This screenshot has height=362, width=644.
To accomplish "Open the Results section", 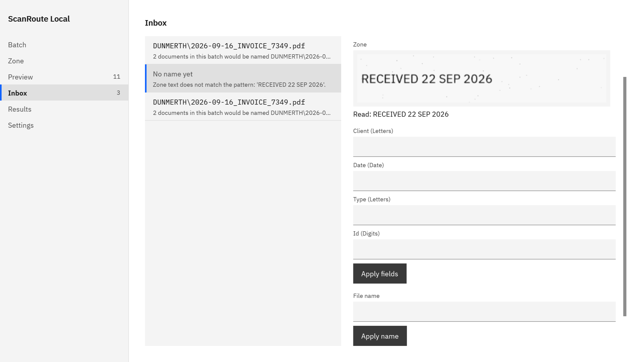I will tap(64, 109).
